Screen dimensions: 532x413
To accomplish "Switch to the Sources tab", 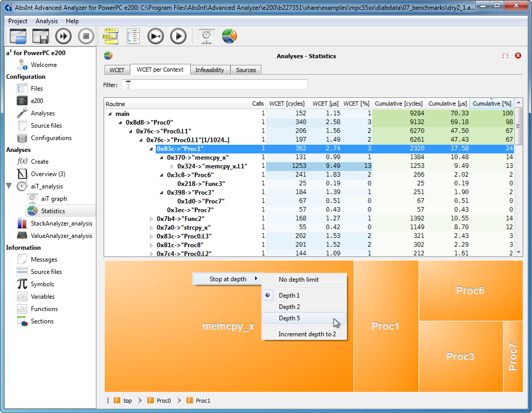I will (246, 70).
